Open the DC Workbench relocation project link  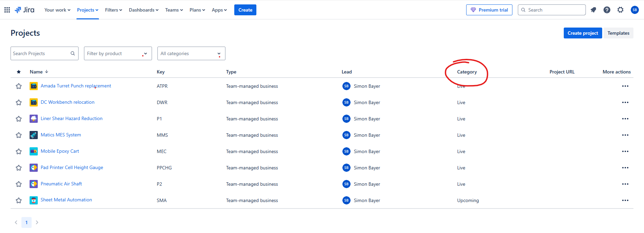click(x=68, y=102)
